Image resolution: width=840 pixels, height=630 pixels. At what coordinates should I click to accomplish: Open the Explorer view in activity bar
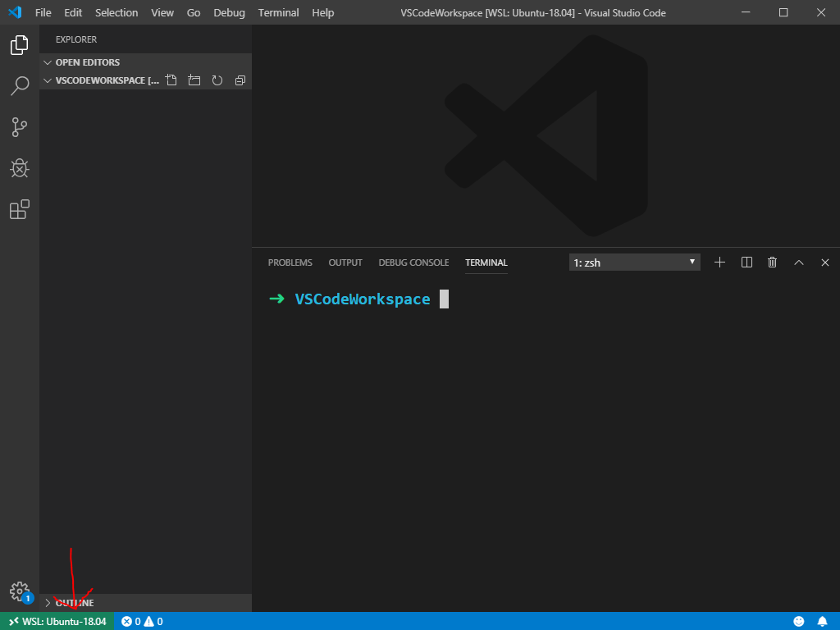[20, 45]
